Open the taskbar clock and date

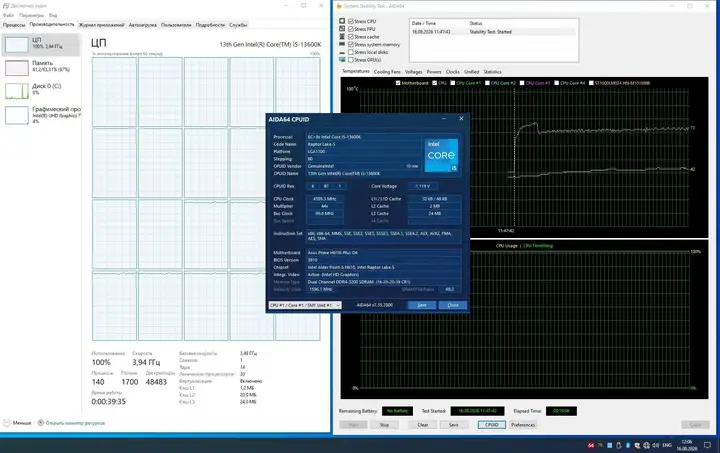(x=687, y=445)
